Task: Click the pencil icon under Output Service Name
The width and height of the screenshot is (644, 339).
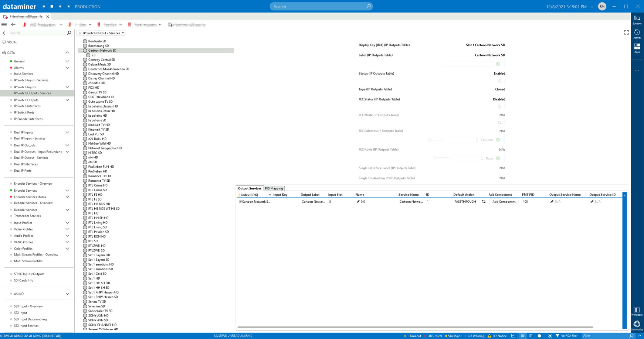Action: coord(552,202)
